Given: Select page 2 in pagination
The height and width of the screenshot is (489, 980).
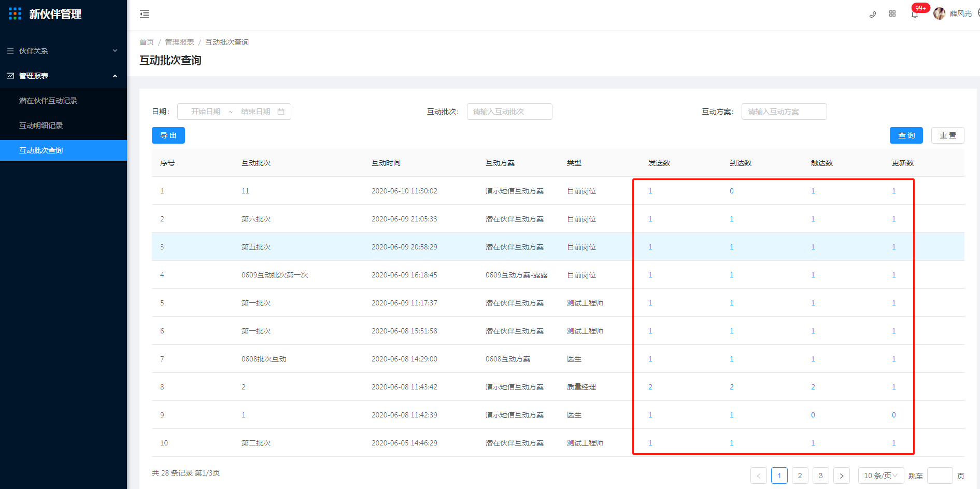Looking at the screenshot, I should click(x=800, y=476).
